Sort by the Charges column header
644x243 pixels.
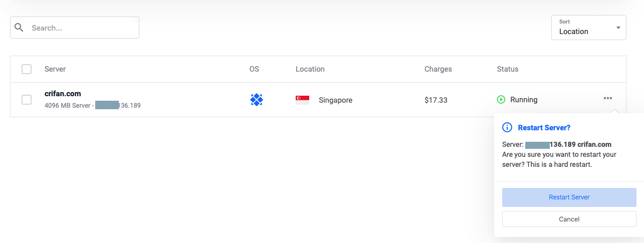[x=438, y=69]
